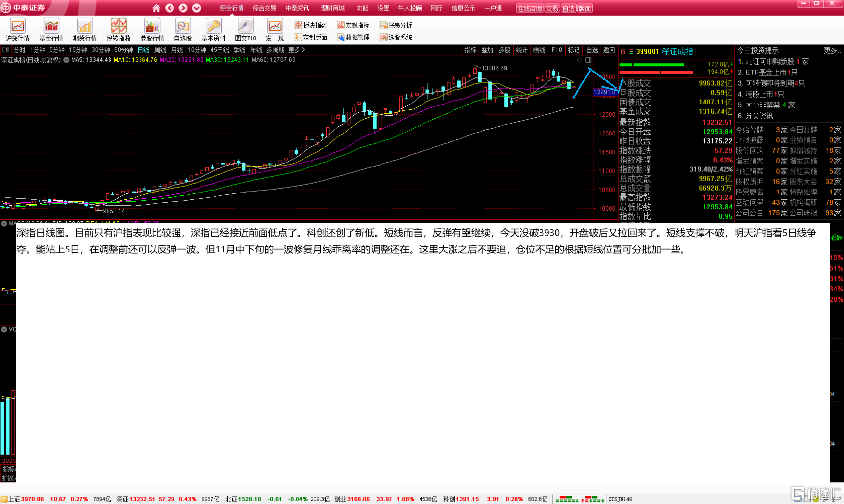Click the home icon in title bar
Screen dimensions: 844x504
click(156, 8)
